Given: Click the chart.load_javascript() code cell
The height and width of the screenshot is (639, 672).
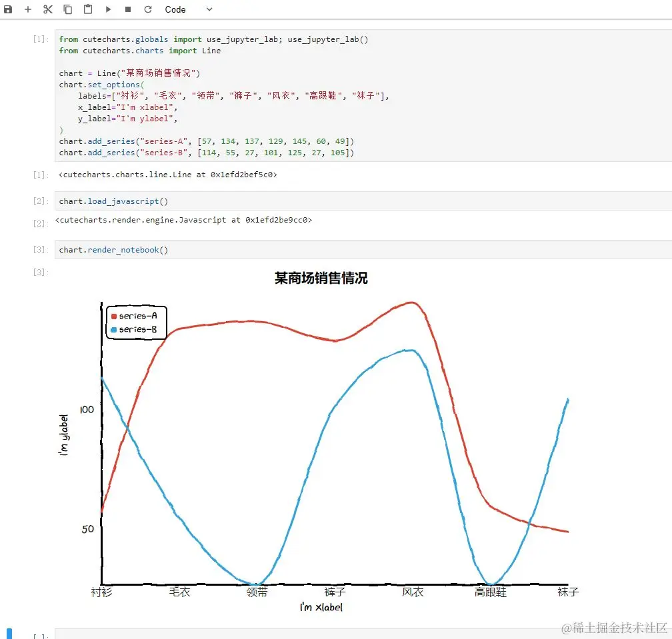Looking at the screenshot, I should pos(363,201).
